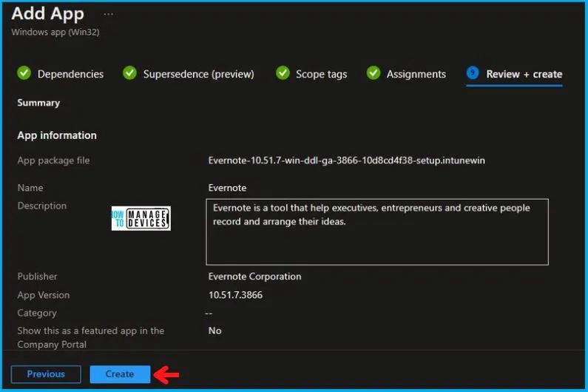
Task: Click the Name value Evernote
Action: pos(227,188)
